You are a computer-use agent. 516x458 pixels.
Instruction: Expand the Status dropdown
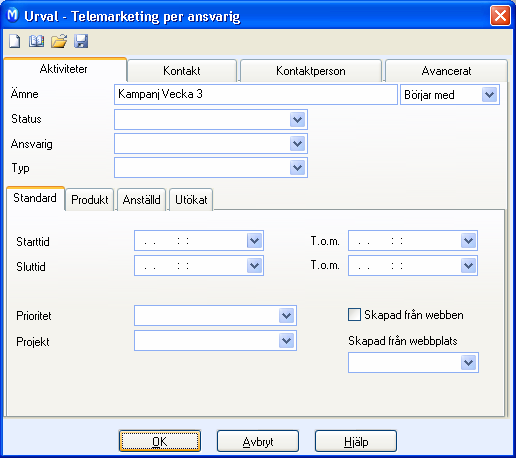coord(297,119)
